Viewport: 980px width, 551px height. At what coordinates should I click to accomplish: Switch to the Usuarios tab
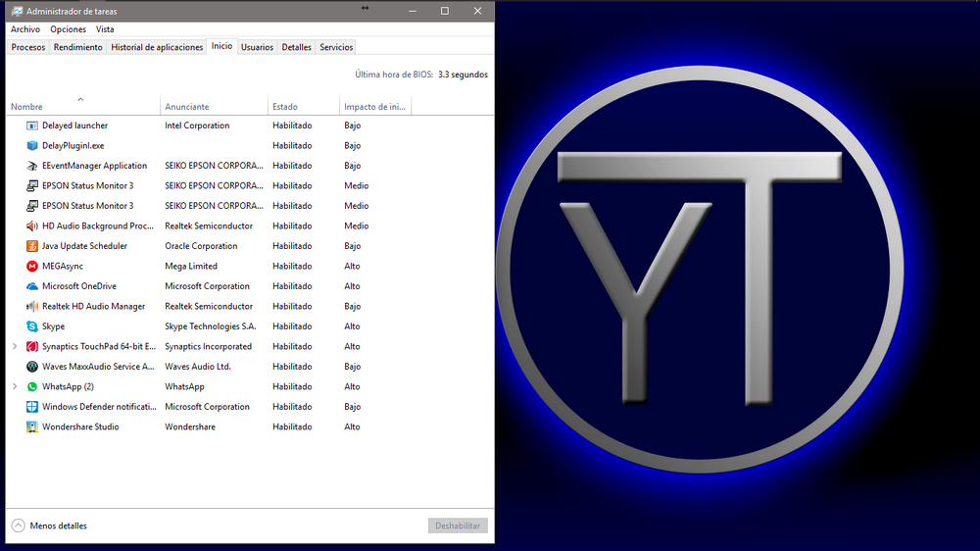pyautogui.click(x=257, y=47)
